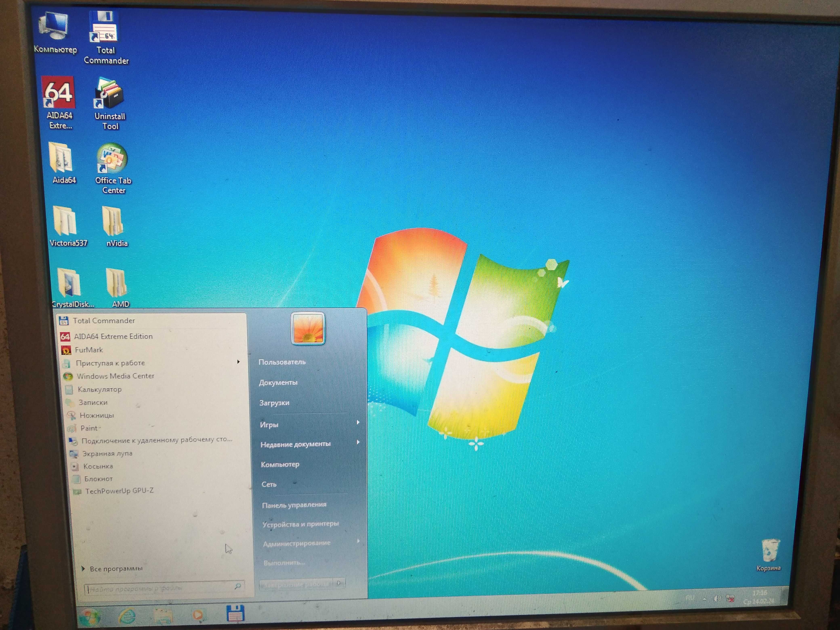This screenshot has width=840, height=630.
Task: Open Администрирование in Start menu
Action: coord(297,543)
